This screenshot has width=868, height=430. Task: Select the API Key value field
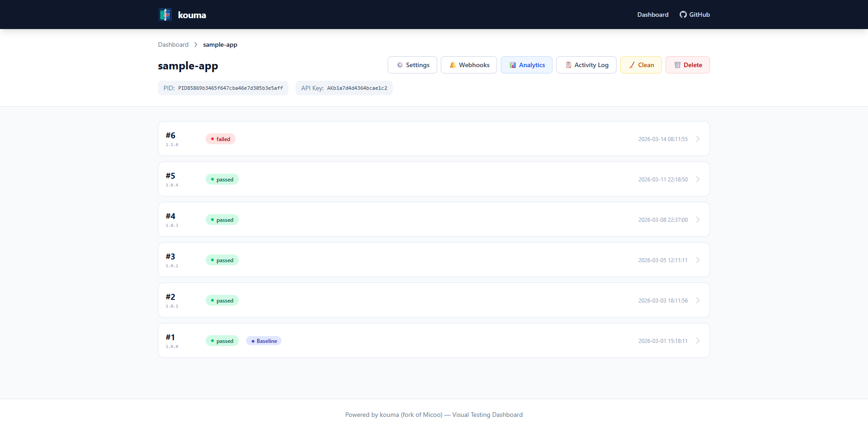click(x=357, y=88)
